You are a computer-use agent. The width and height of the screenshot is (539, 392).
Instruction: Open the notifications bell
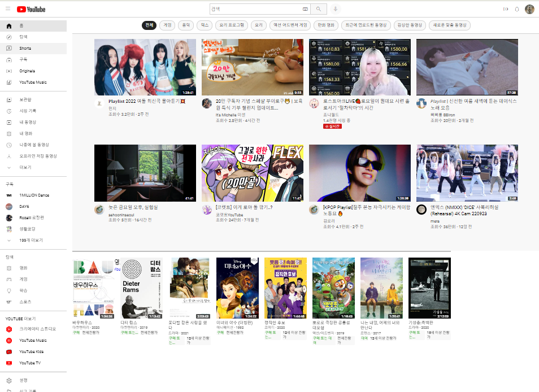coord(516,9)
